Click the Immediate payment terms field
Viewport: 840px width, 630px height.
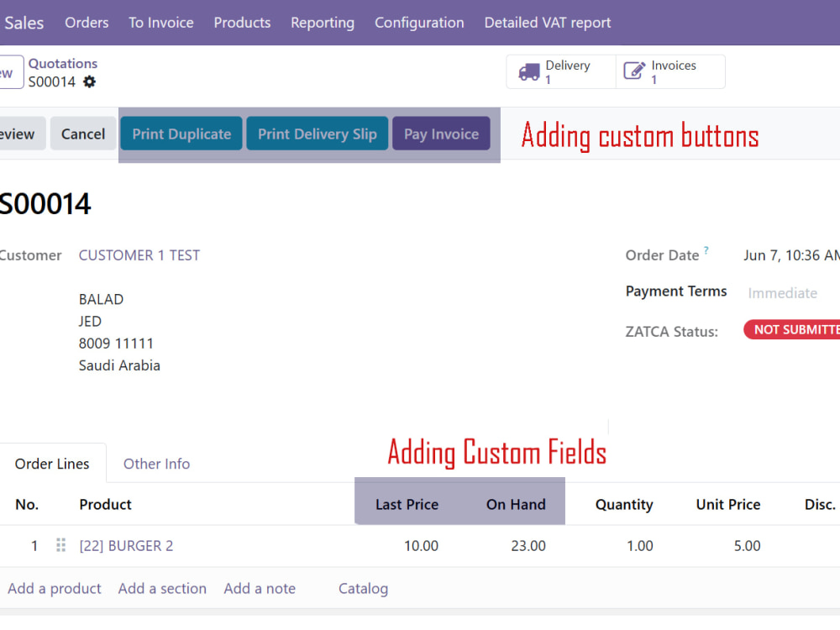[783, 293]
